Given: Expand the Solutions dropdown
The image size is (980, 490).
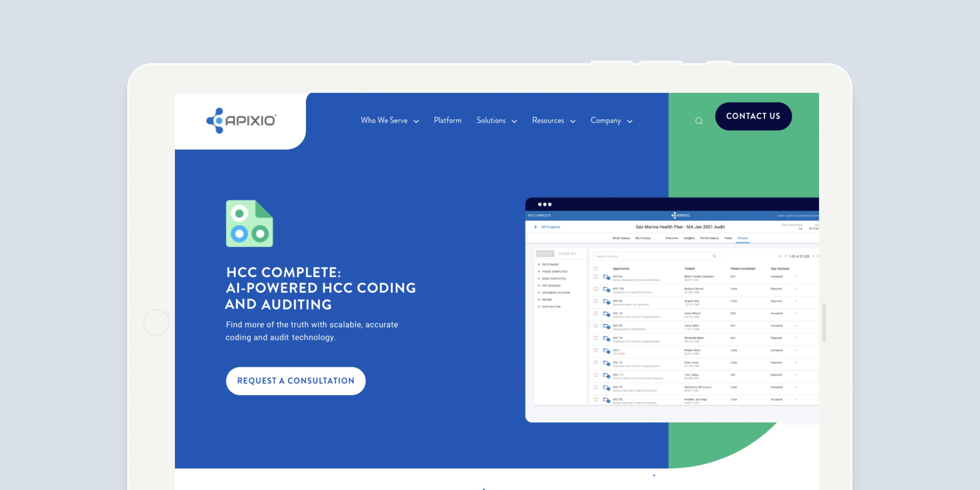Looking at the screenshot, I should [x=496, y=120].
